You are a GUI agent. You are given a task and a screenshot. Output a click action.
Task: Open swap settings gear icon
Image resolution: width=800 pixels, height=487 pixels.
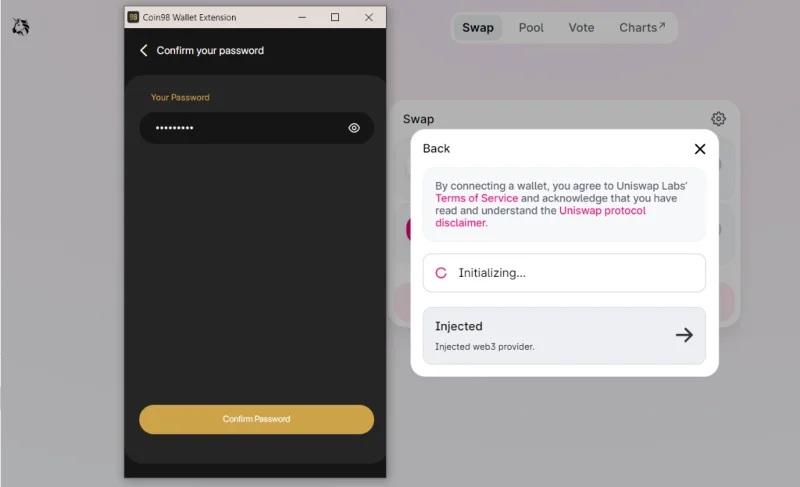(x=718, y=119)
